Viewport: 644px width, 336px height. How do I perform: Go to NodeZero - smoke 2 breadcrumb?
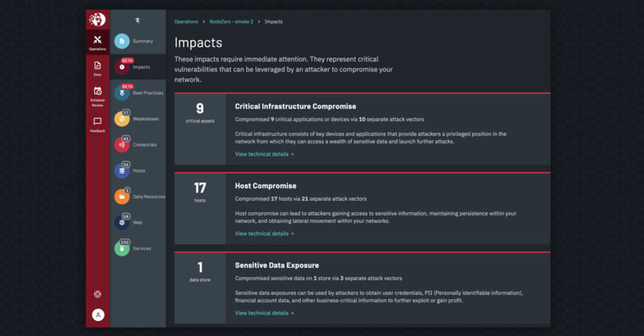click(231, 22)
